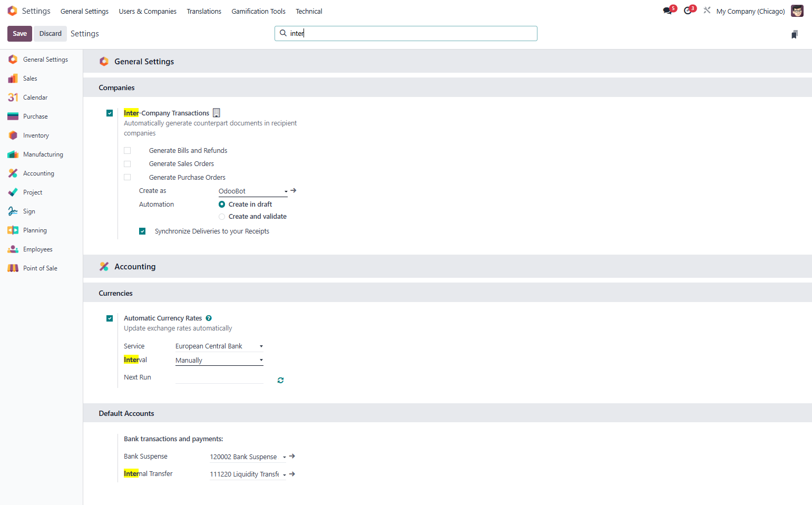The image size is (812, 505).
Task: Click the company building icon beside Inter-Company Transactions
Action: [x=216, y=113]
